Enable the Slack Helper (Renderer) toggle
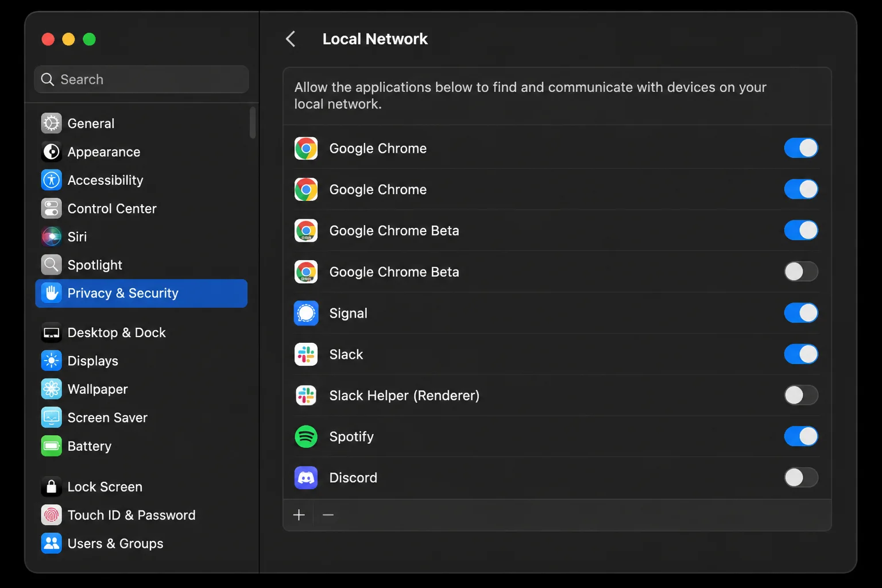 click(801, 395)
